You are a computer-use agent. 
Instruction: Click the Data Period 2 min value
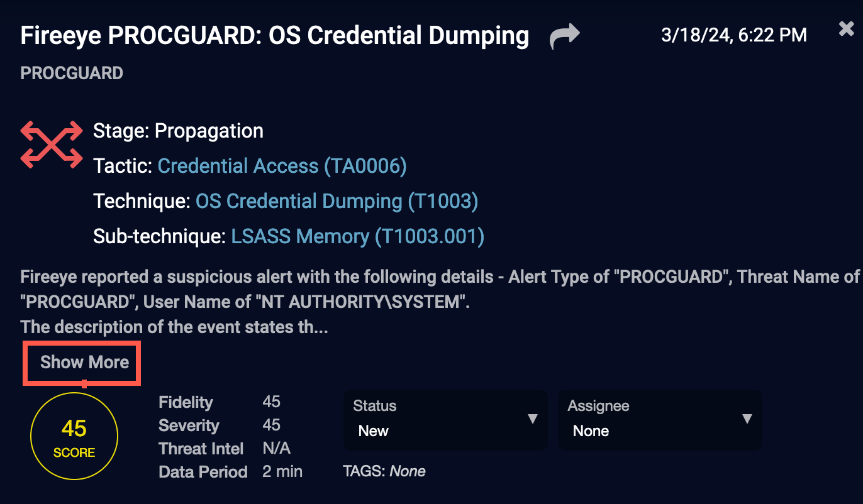click(x=282, y=471)
